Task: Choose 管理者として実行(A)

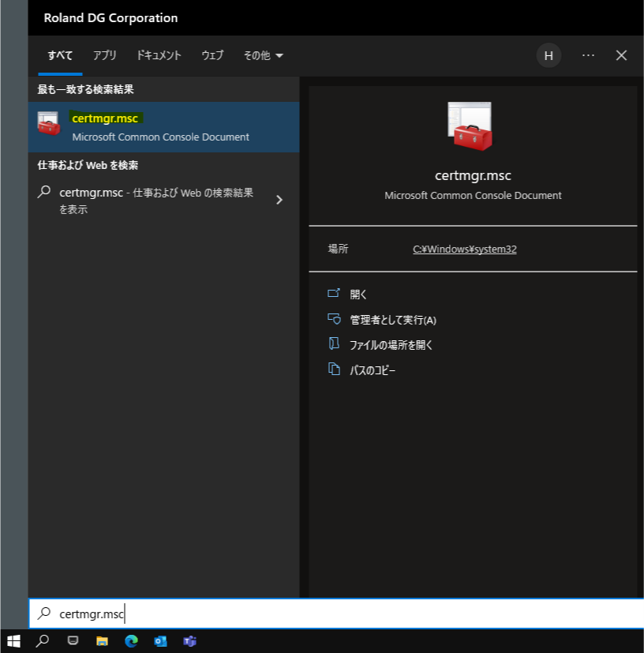Action: coord(393,320)
